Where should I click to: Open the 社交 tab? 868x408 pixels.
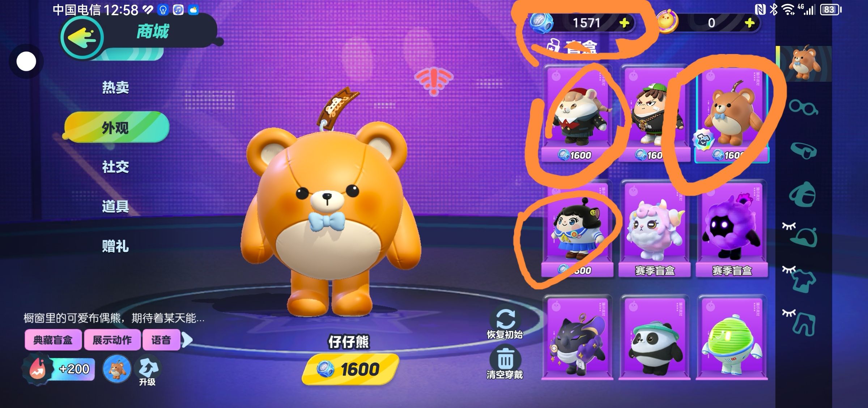click(x=115, y=167)
